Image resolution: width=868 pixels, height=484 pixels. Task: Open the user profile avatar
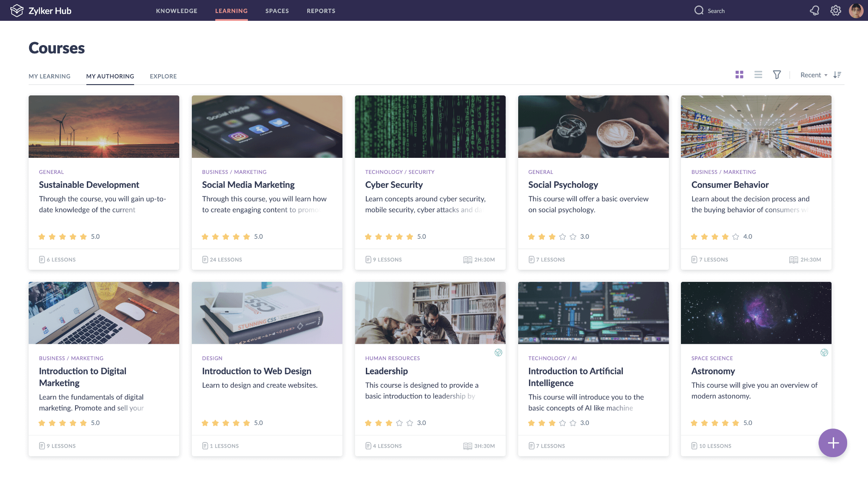point(856,10)
